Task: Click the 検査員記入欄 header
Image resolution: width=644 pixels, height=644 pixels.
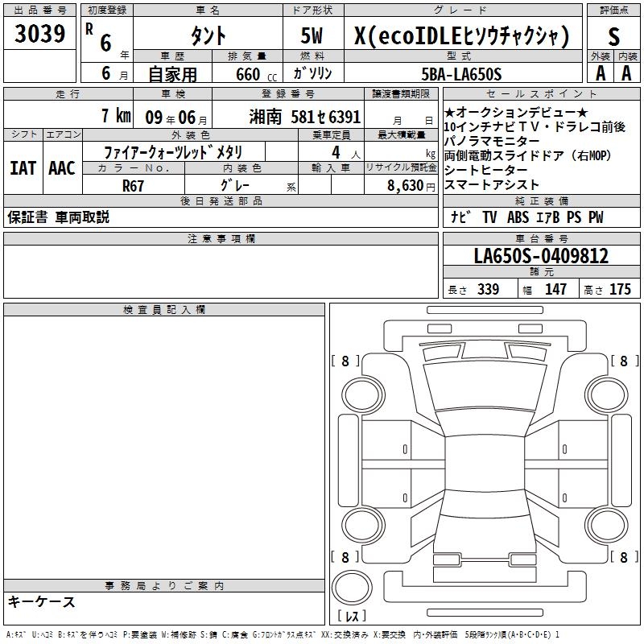Action: coord(164,310)
